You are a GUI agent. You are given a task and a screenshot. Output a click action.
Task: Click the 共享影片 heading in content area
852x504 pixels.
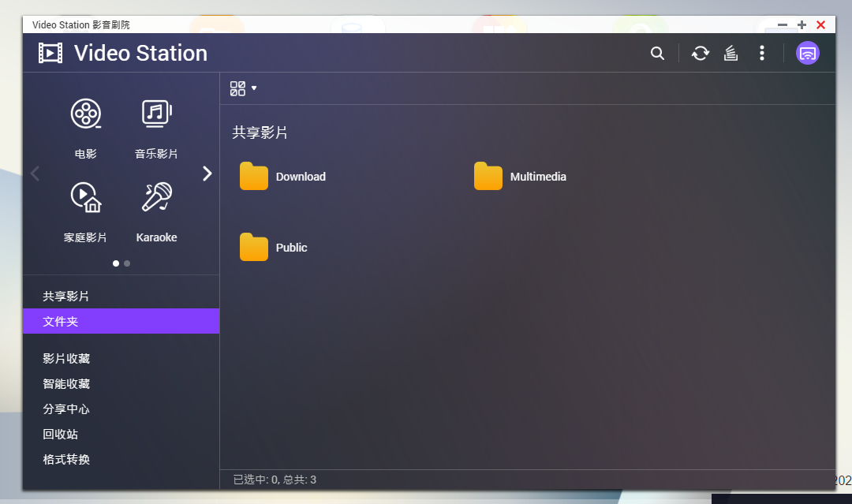click(x=260, y=133)
